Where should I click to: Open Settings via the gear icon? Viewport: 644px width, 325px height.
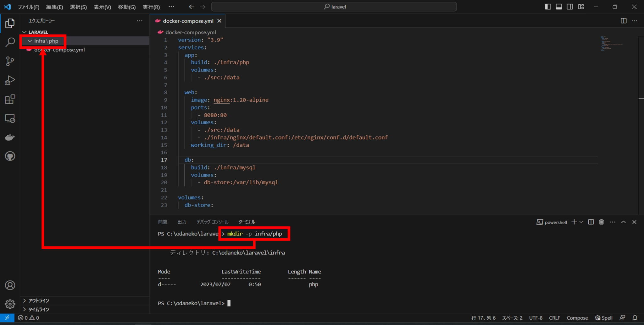click(10, 304)
